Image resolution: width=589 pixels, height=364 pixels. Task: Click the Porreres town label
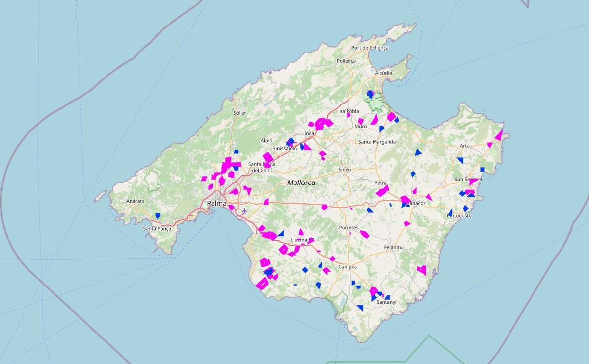pyautogui.click(x=348, y=228)
